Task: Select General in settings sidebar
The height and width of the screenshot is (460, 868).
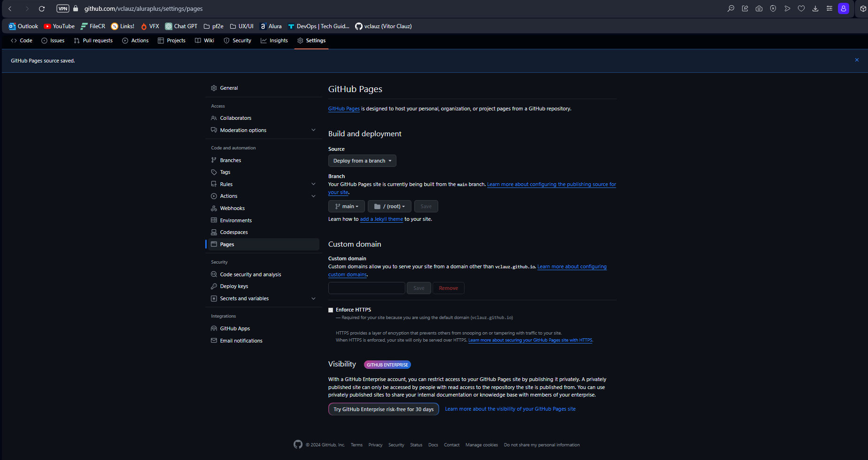Action: [263, 88]
